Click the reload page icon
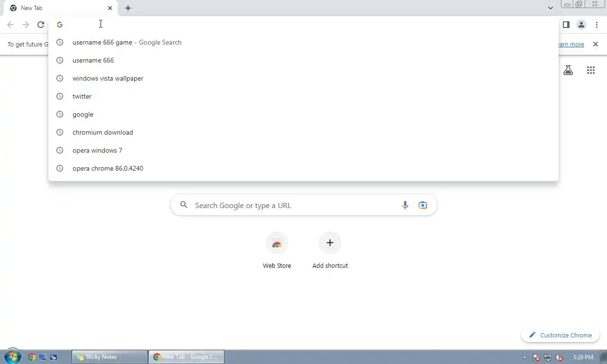The height and width of the screenshot is (364, 607). point(41,25)
